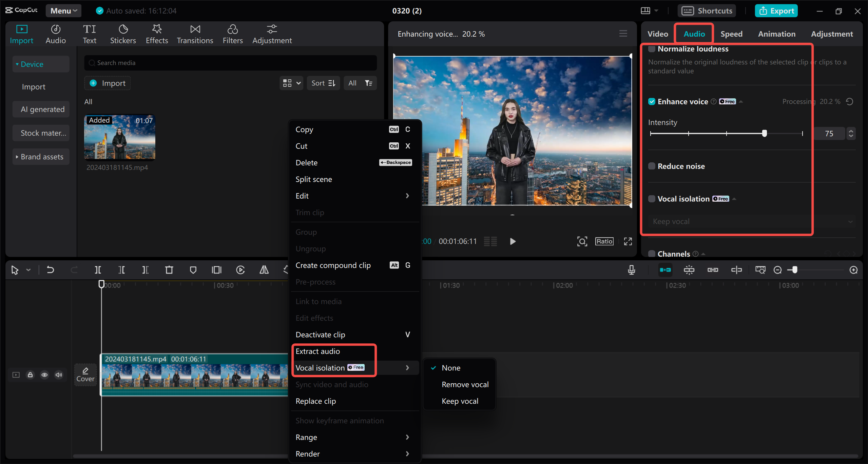Zoom in the timeline with the plus magnifier
This screenshot has width=868, height=464.
tap(854, 270)
